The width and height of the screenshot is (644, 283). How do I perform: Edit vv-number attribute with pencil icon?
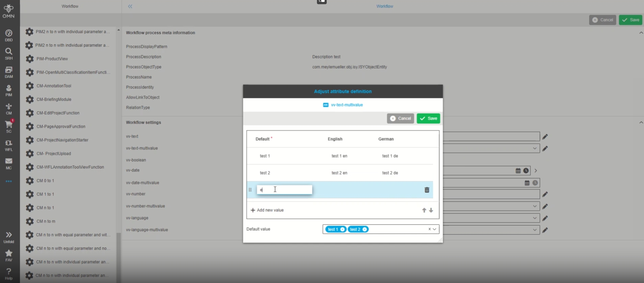pos(545,194)
